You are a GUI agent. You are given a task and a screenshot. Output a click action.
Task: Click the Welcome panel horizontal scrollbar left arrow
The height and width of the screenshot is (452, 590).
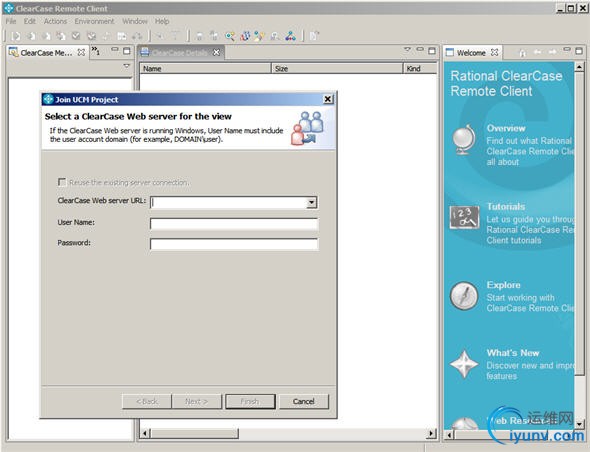(x=449, y=435)
